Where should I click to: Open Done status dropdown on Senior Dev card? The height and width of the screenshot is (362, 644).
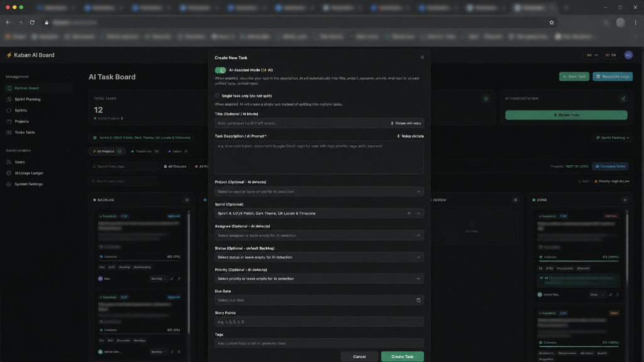597,295
